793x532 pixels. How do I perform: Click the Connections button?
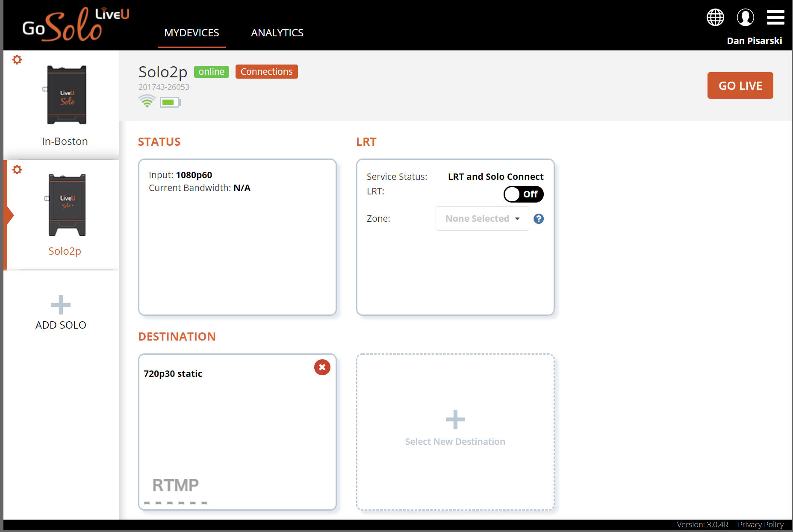click(267, 72)
